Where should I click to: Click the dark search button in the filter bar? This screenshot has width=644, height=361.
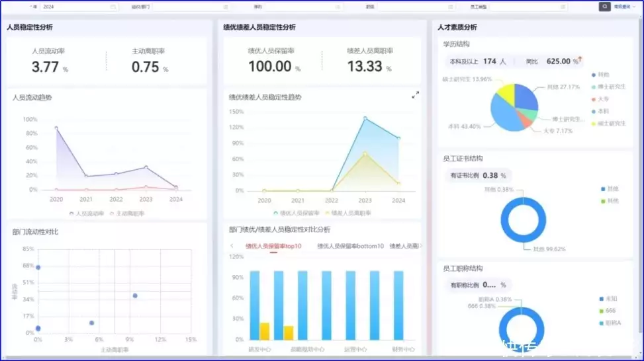click(604, 7)
